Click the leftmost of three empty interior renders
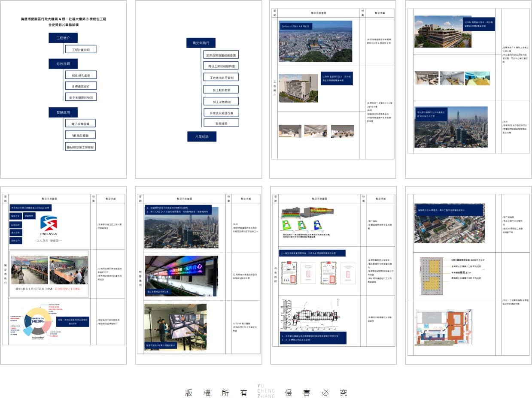Viewport: 532px width, 417px height. click(290, 131)
